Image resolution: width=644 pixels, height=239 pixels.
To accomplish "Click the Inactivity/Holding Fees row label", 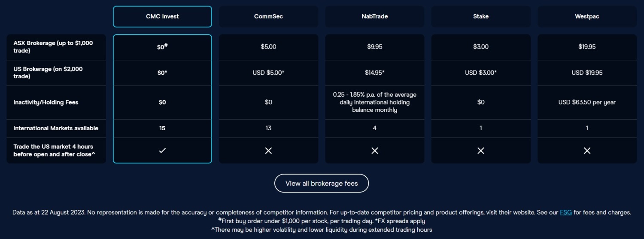I will [x=56, y=102].
